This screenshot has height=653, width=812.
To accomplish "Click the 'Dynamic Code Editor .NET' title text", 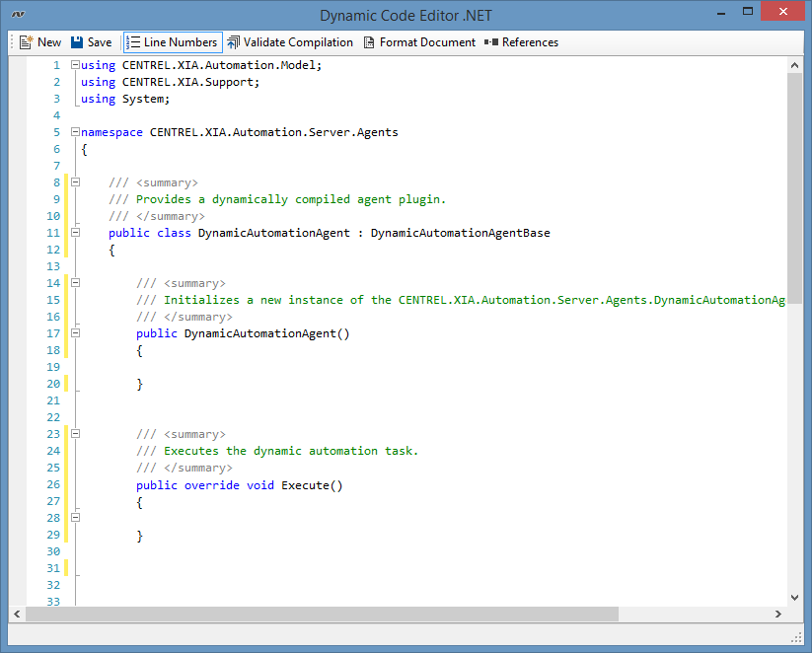I will [x=406, y=16].
